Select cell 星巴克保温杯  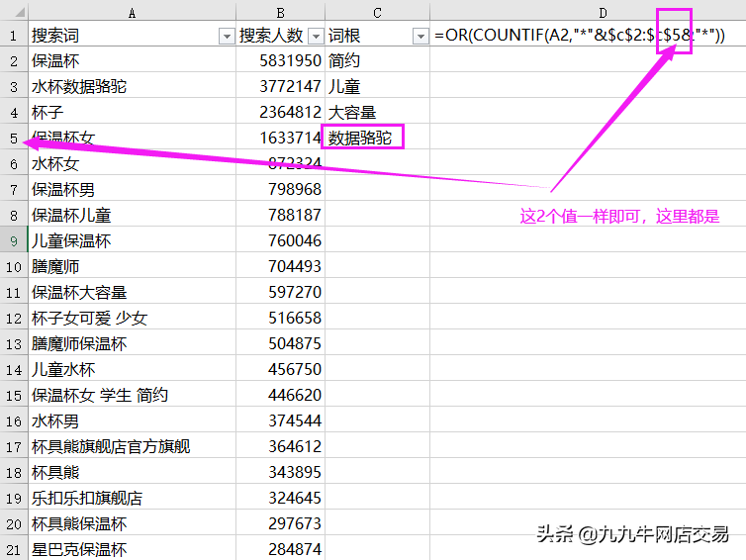coord(132,549)
